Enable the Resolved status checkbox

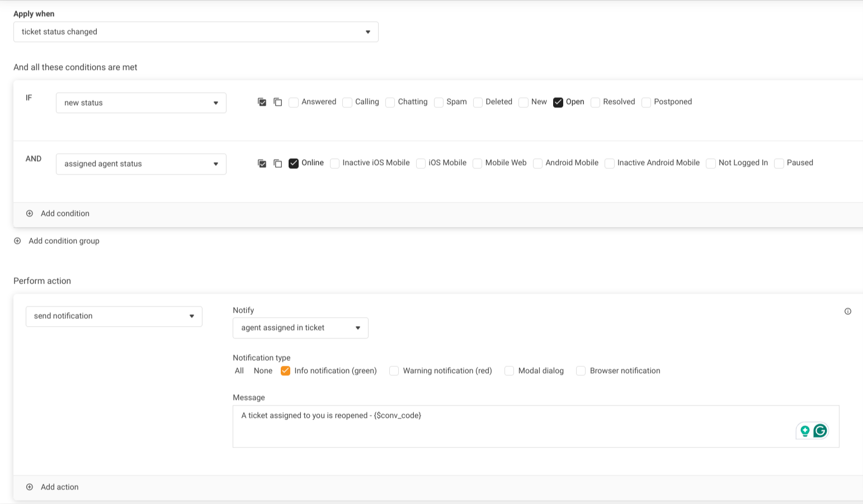595,102
